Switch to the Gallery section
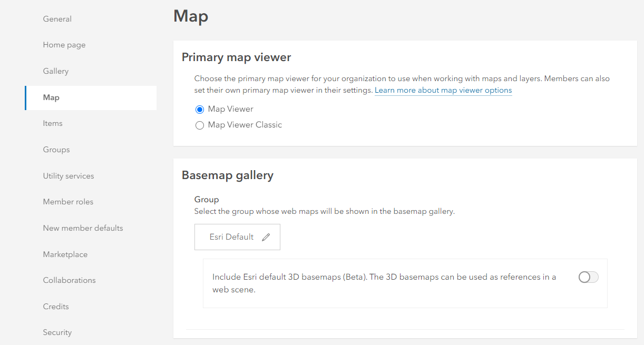 click(56, 71)
